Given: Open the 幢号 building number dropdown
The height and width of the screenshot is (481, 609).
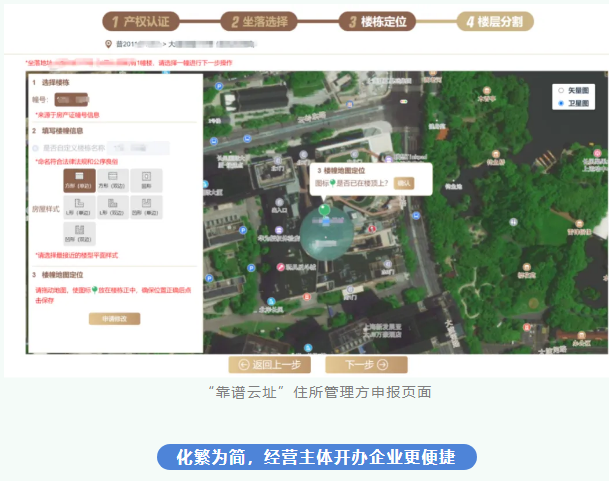Looking at the screenshot, I should [x=72, y=100].
